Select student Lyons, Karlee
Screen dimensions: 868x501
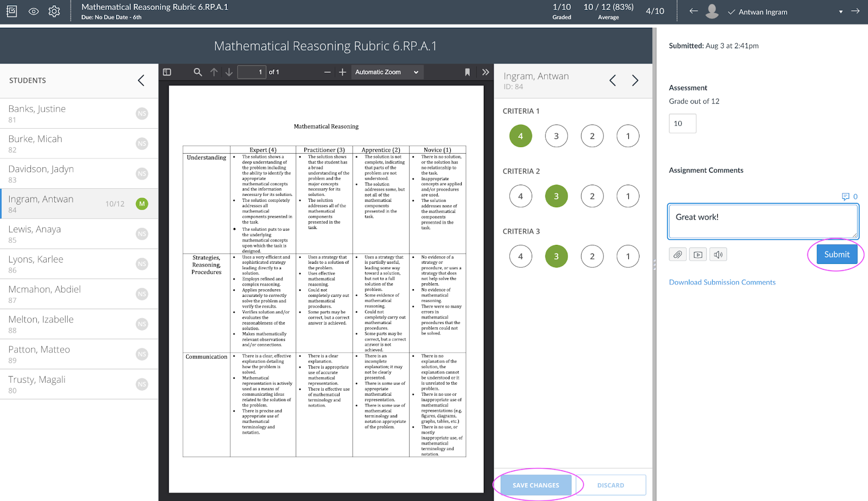coord(79,264)
